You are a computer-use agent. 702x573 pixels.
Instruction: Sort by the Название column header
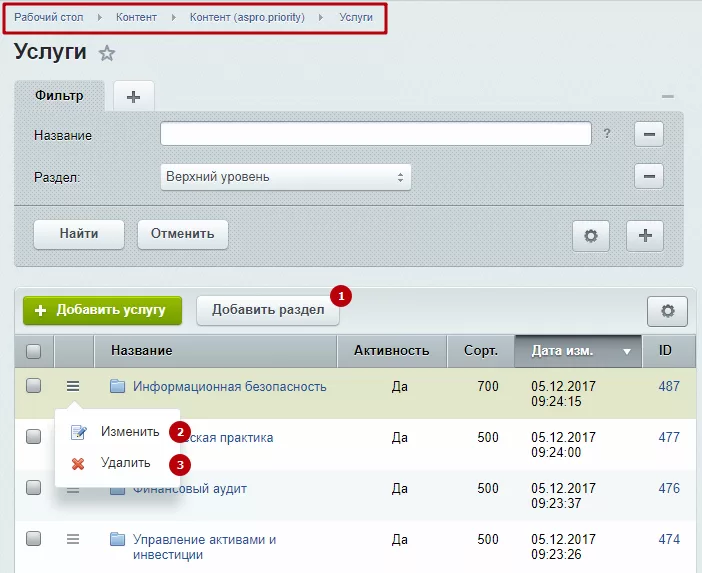point(215,351)
